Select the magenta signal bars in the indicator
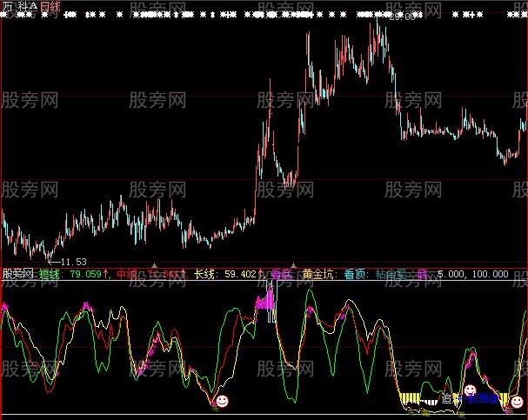The image size is (528, 420). (264, 303)
